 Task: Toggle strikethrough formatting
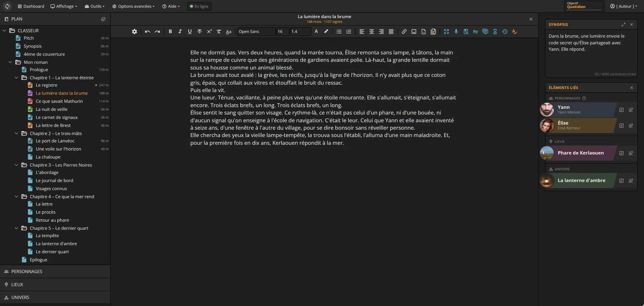pyautogui.click(x=200, y=32)
